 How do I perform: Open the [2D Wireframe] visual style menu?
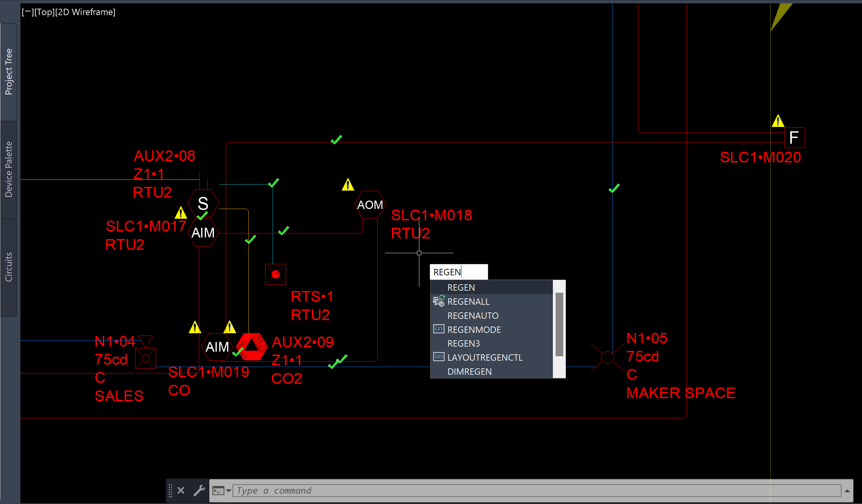click(x=85, y=12)
